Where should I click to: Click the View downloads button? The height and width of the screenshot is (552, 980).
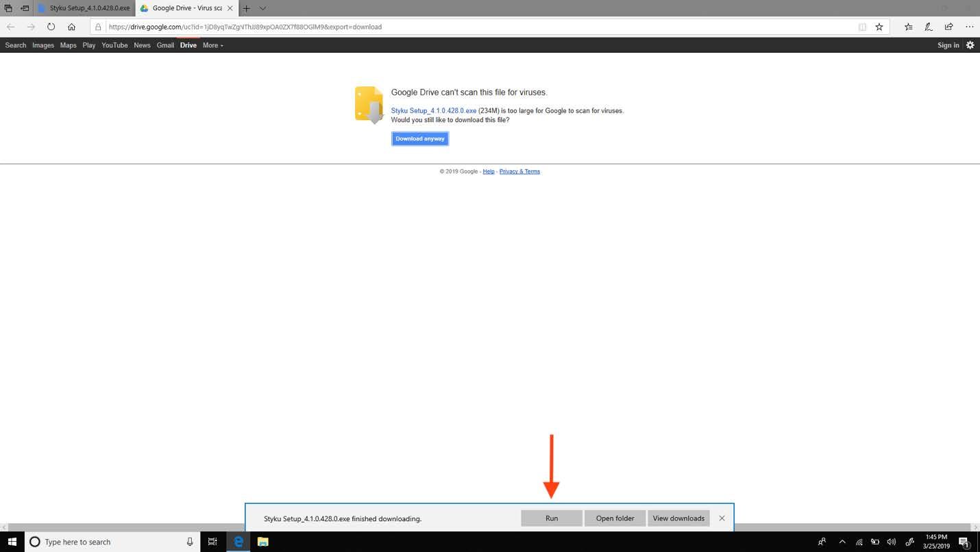(x=678, y=518)
